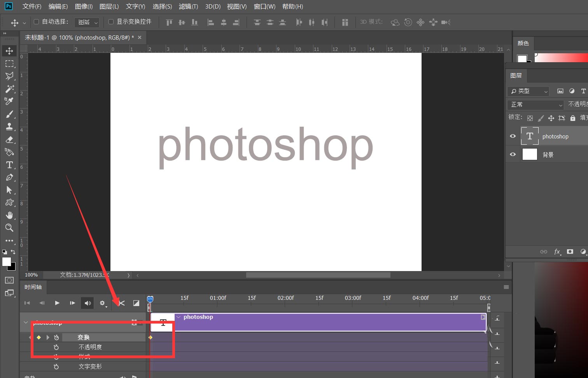The image size is (588, 378).
Task: Go to first frame in timeline
Action: [27, 303]
